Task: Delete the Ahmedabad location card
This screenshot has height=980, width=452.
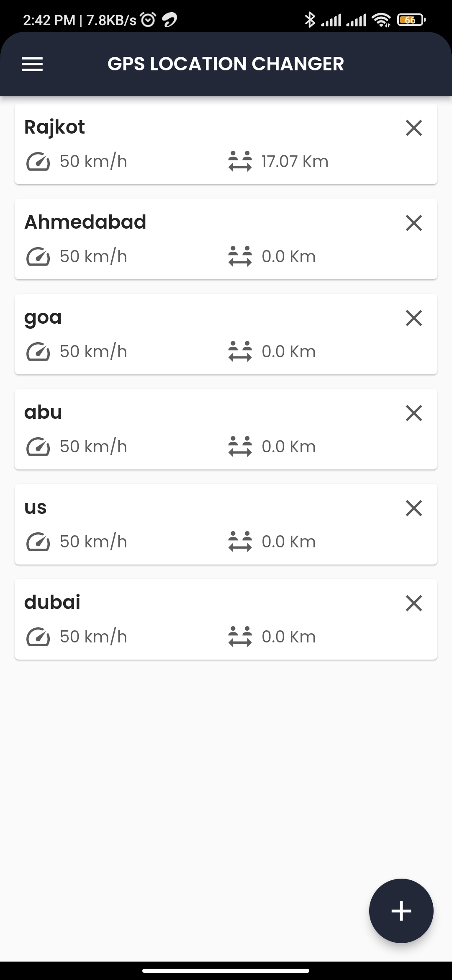Action: coord(413,223)
